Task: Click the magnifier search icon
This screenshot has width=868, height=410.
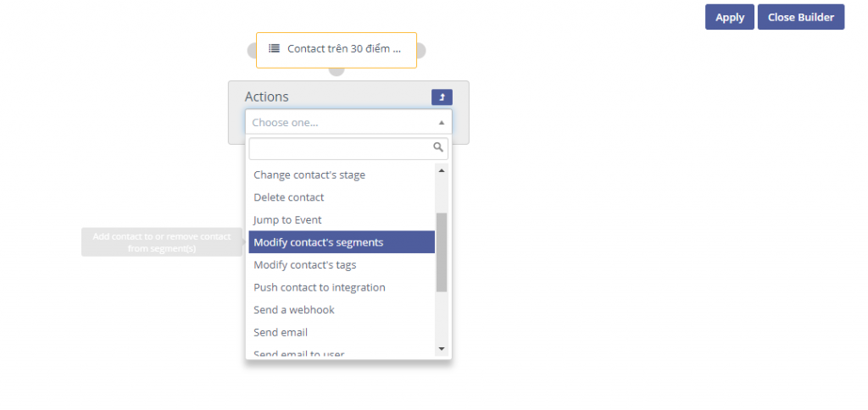Action: coord(438,147)
